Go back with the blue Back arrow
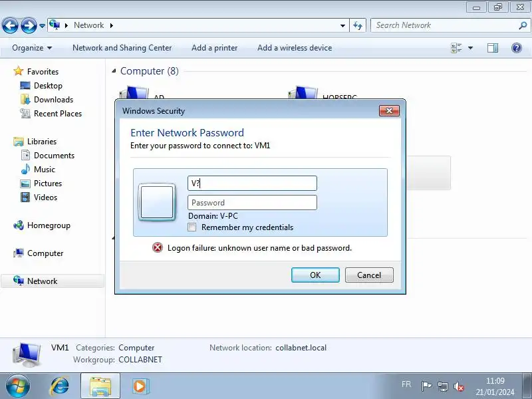The height and width of the screenshot is (399, 532). [x=10, y=25]
